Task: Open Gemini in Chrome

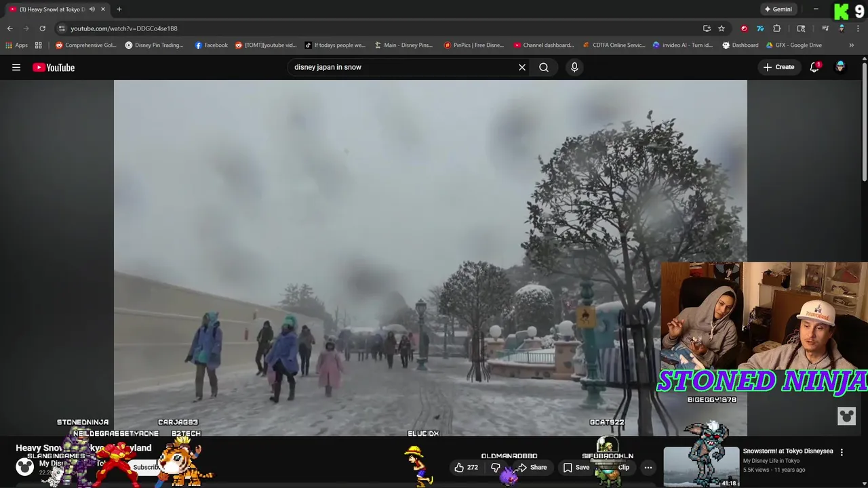Action: 778,9
